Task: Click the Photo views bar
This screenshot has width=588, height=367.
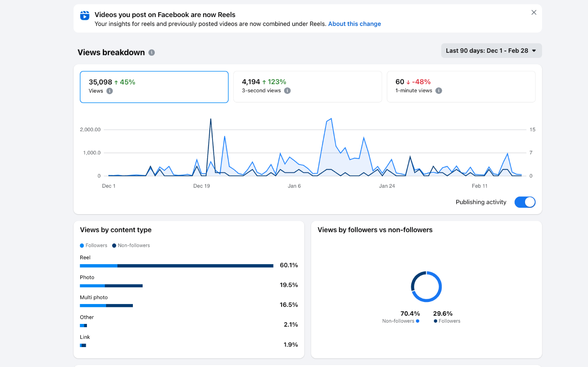Action: pos(111,286)
